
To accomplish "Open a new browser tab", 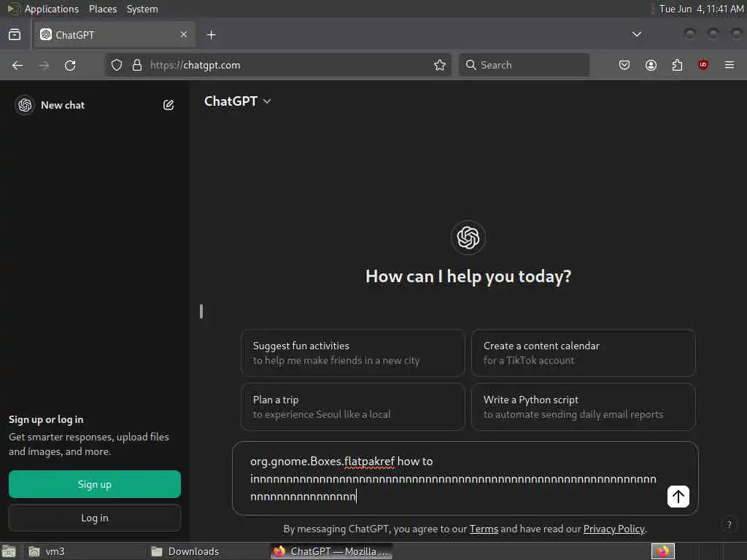I will (212, 35).
